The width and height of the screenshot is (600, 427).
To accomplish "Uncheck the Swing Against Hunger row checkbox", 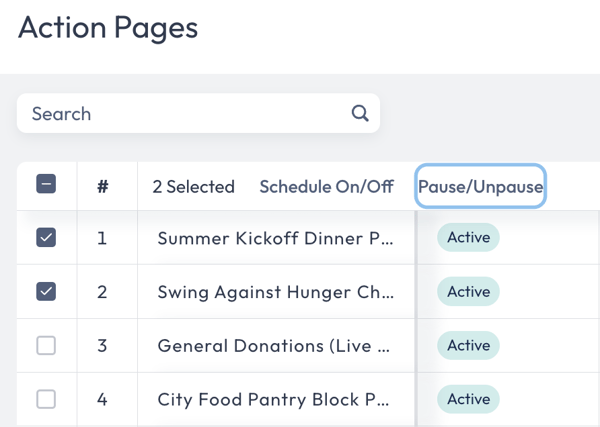I will (46, 291).
